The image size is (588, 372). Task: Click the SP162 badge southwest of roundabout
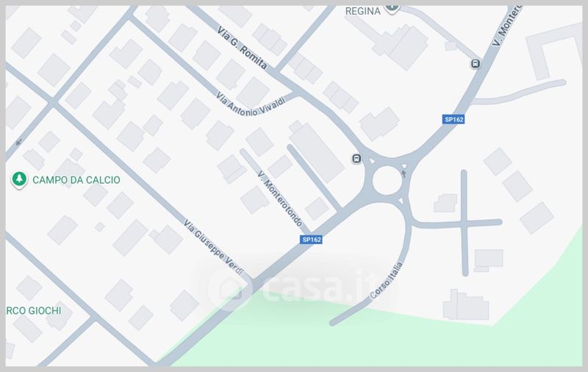point(311,239)
